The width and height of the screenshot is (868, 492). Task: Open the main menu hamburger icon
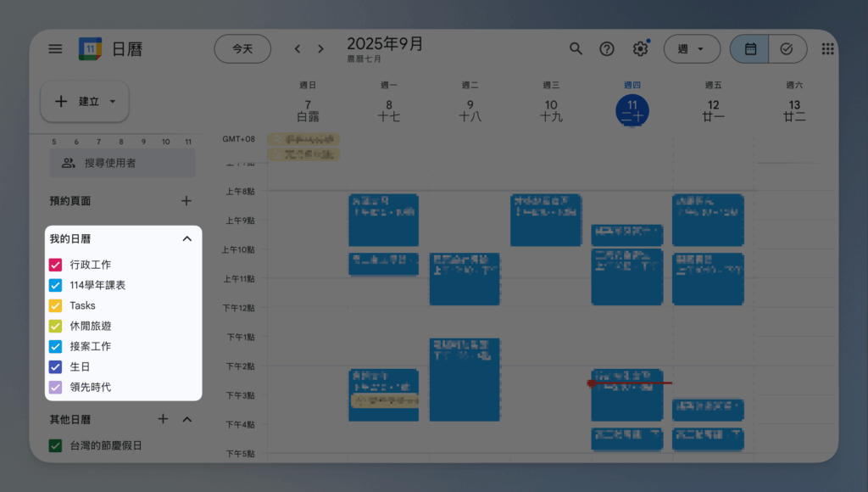coord(55,49)
